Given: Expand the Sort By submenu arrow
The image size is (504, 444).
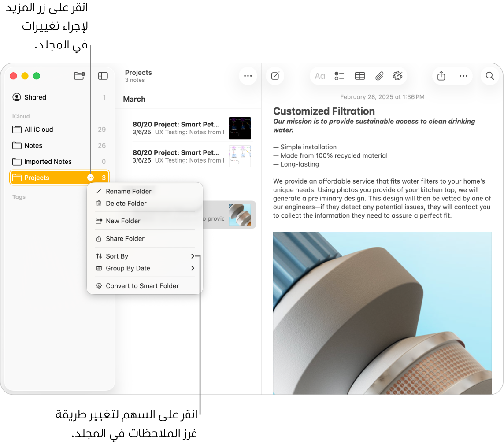Looking at the screenshot, I should 193,256.
